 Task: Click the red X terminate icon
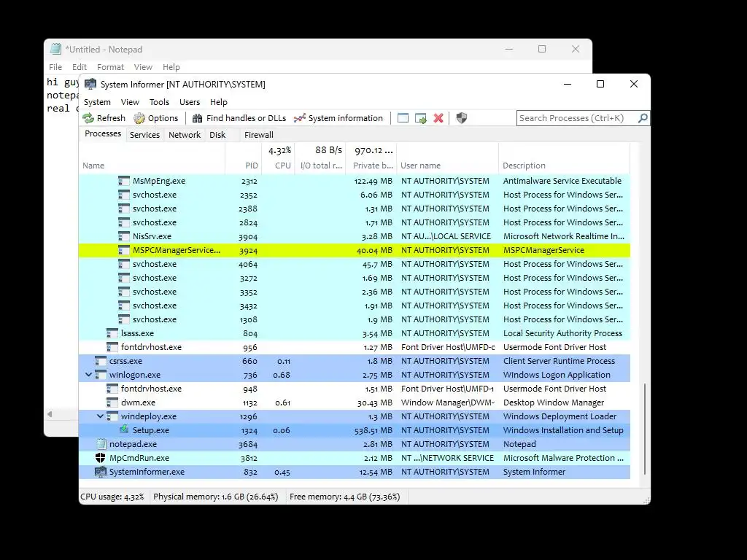point(438,118)
